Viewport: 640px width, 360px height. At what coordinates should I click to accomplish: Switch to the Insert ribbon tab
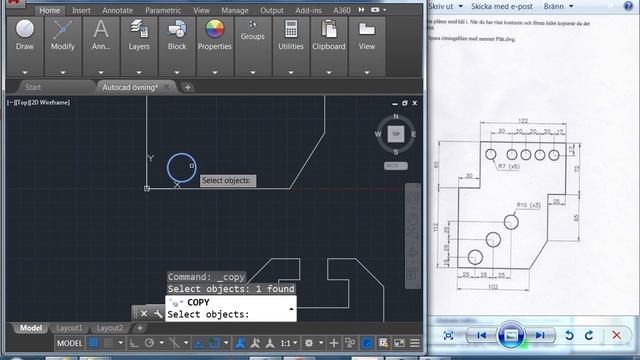click(81, 10)
